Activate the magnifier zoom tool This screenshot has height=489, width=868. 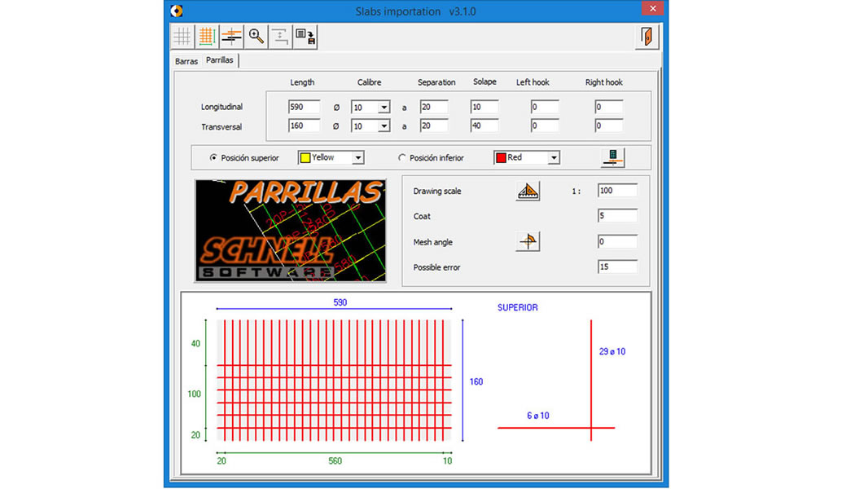tap(256, 37)
